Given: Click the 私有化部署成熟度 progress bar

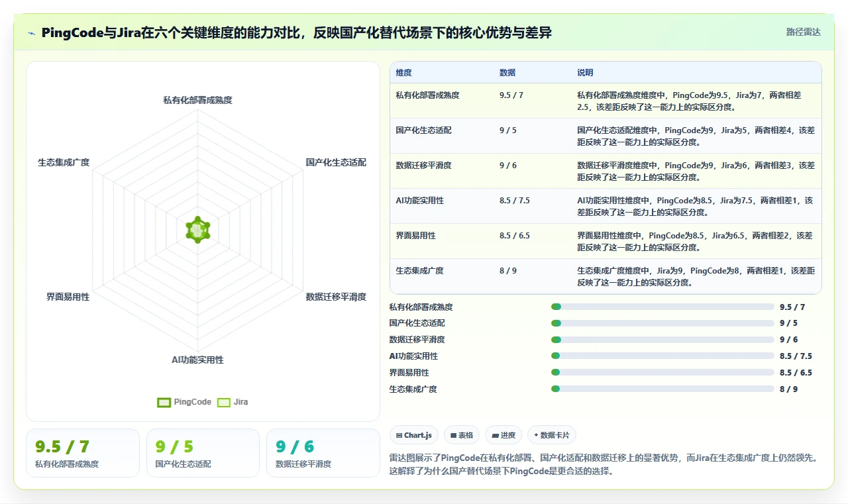Looking at the screenshot, I should point(662,307).
